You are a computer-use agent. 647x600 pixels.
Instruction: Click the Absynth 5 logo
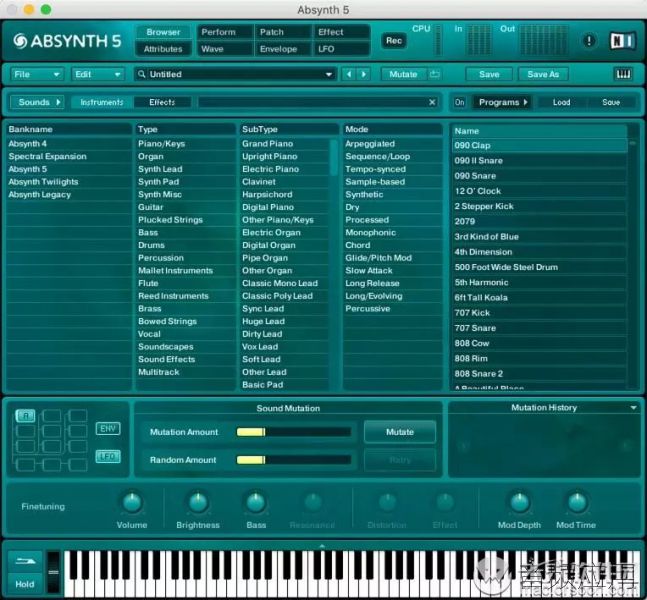pos(67,40)
